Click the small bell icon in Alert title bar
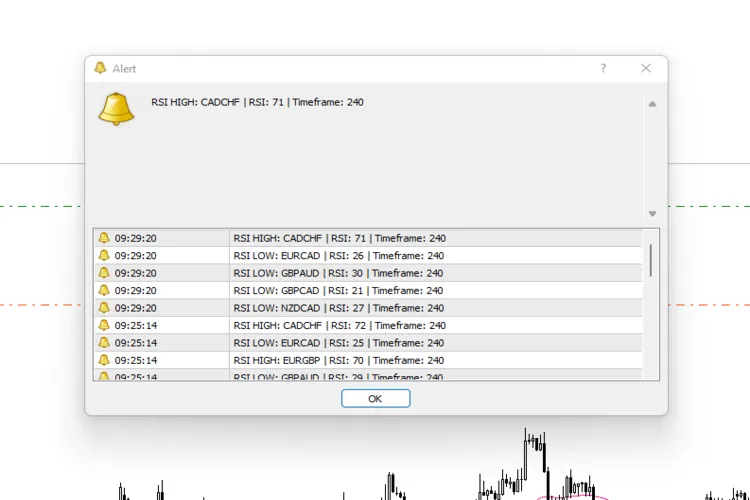 click(x=100, y=68)
